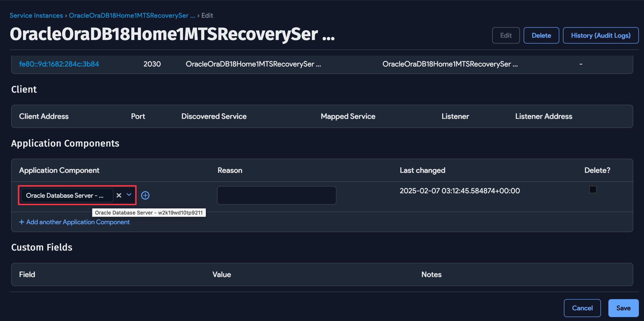Screen dimensions: 644x321
Task: Clear the selected Application Component with the X icon
Action: 119,195
